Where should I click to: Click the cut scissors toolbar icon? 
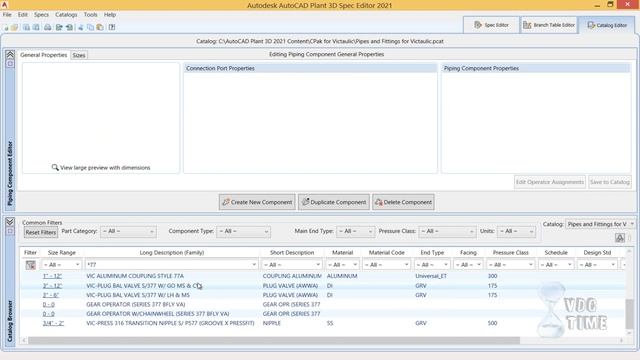[81, 27]
